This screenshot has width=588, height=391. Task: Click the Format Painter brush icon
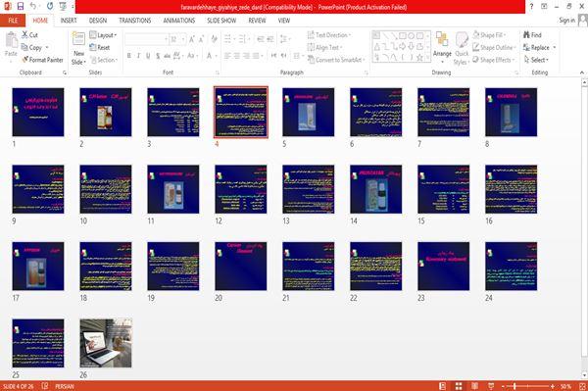(25, 60)
